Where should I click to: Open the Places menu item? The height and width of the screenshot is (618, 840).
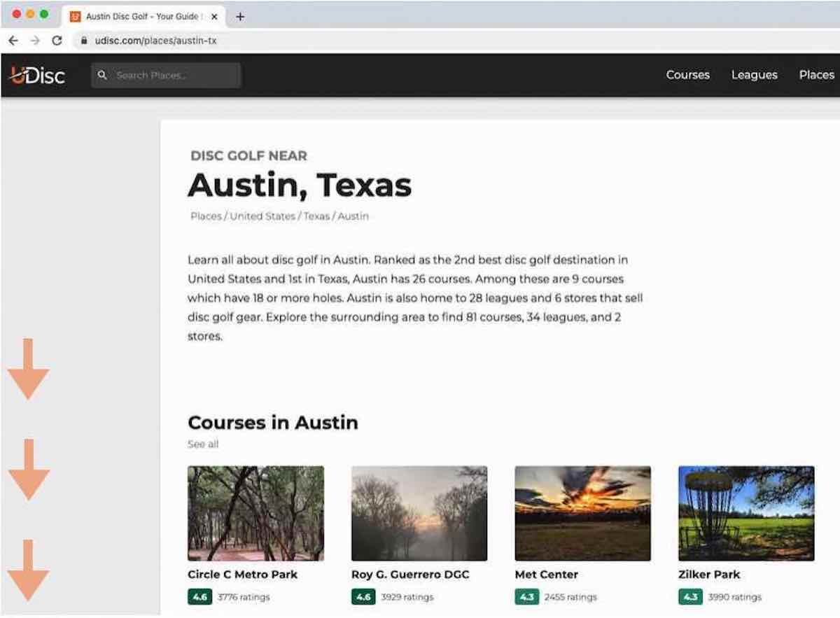pos(816,75)
